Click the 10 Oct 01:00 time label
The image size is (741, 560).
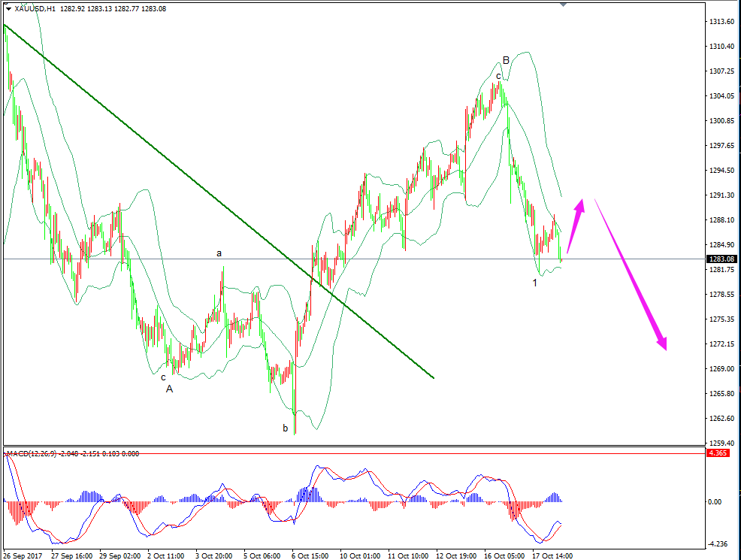tap(360, 556)
